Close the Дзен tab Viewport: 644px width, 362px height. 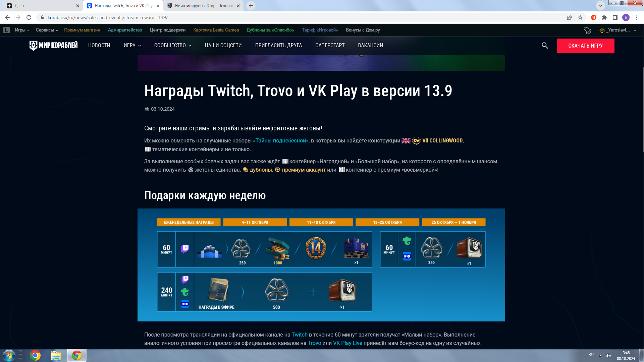click(78, 6)
